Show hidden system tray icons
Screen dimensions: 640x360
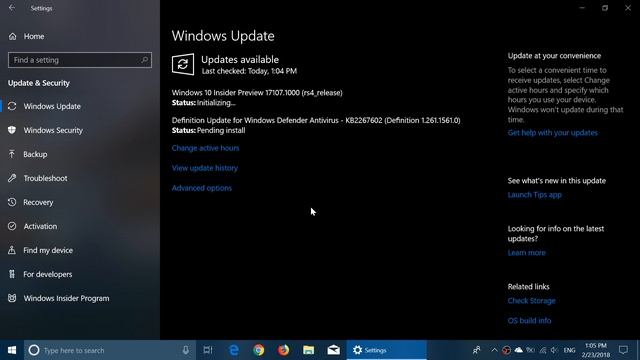[494, 350]
